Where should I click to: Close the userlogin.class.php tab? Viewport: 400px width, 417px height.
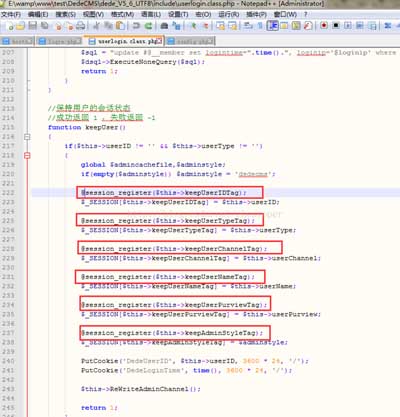(159, 41)
